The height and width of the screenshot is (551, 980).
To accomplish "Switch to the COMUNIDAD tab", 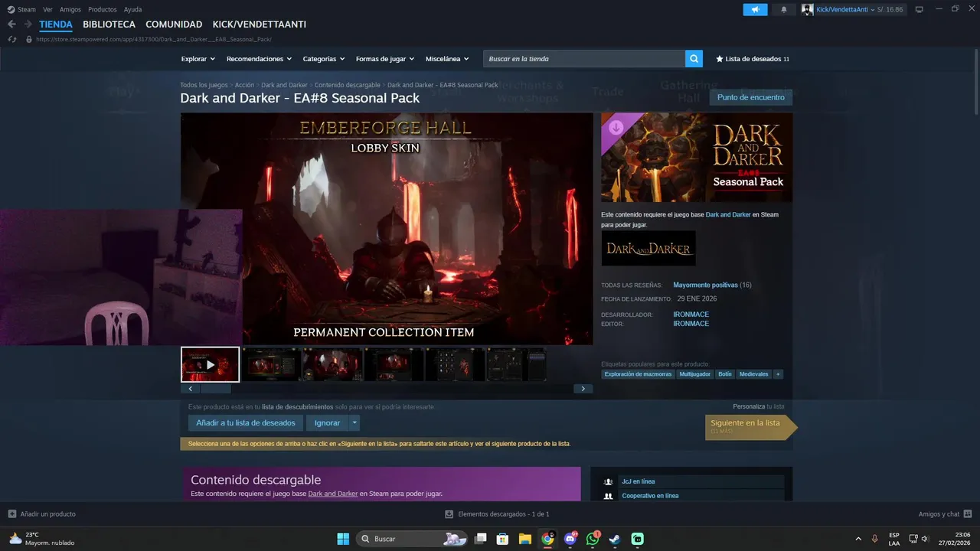I will 174,24.
